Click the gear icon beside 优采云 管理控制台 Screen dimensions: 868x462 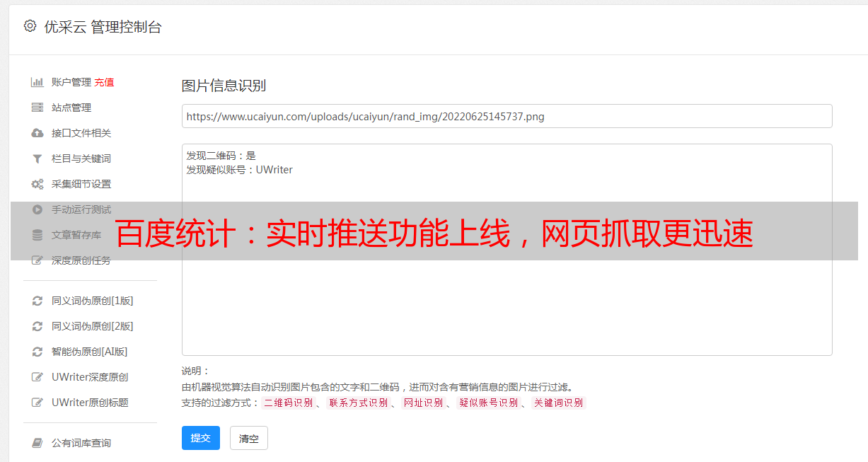coord(30,26)
